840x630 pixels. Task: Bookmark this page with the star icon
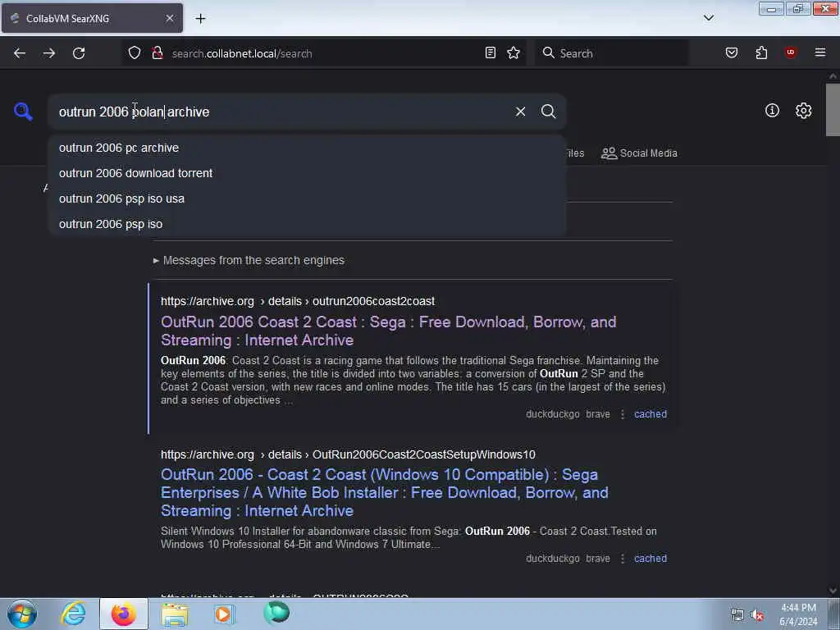click(514, 52)
